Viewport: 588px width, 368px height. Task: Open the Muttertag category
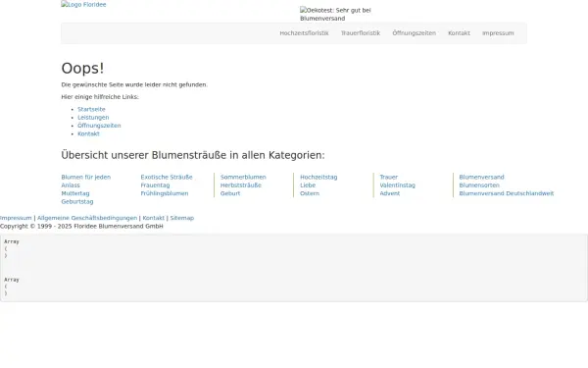[x=75, y=193]
